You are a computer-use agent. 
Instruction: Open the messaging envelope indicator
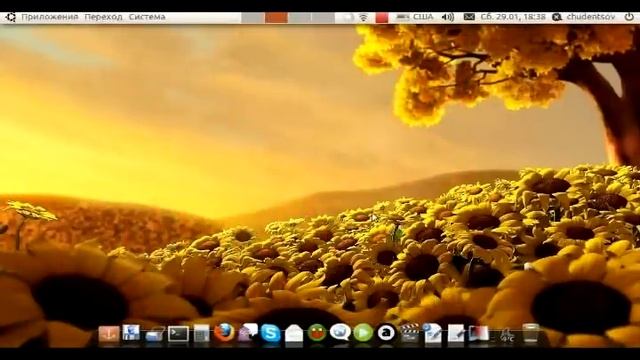click(x=469, y=17)
